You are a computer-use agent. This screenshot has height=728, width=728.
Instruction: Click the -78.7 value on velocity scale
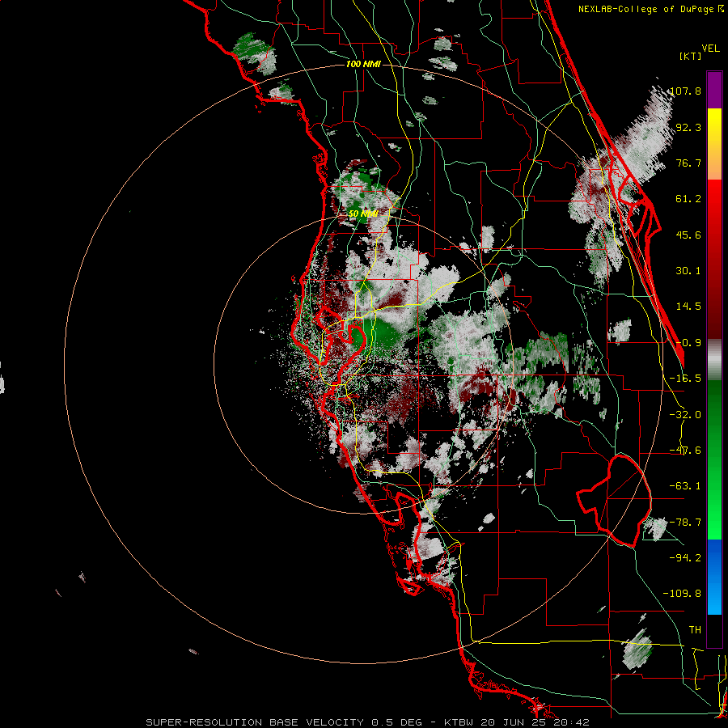[x=686, y=523]
